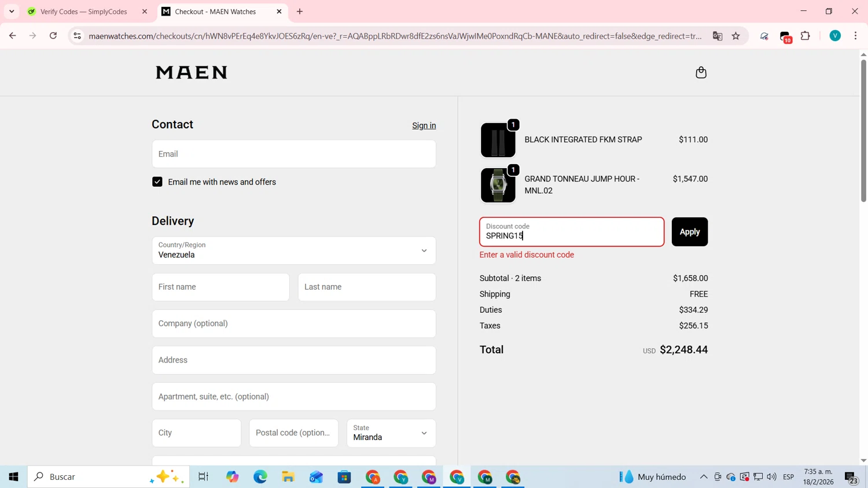Open the tab search dropdown arrow
This screenshot has height=488, width=868.
point(12,12)
